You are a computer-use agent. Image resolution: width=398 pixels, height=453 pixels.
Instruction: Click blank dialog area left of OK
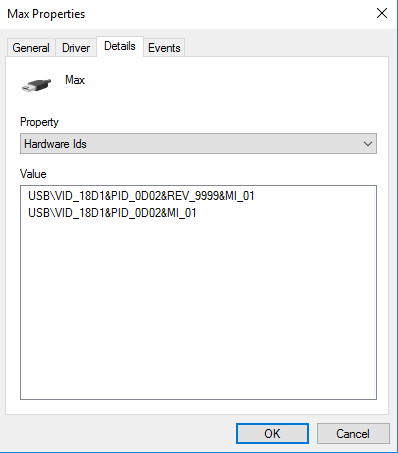[x=120, y=433]
